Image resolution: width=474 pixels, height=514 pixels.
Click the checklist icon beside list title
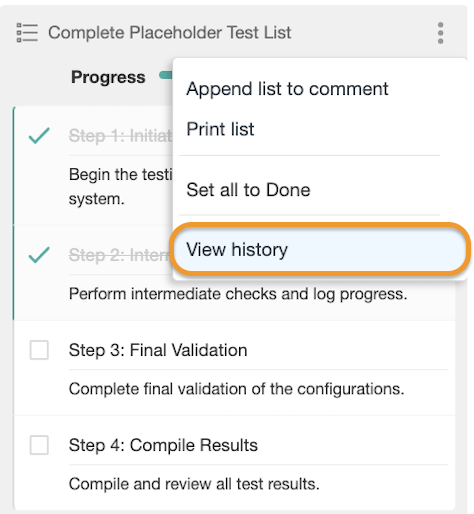click(x=27, y=33)
